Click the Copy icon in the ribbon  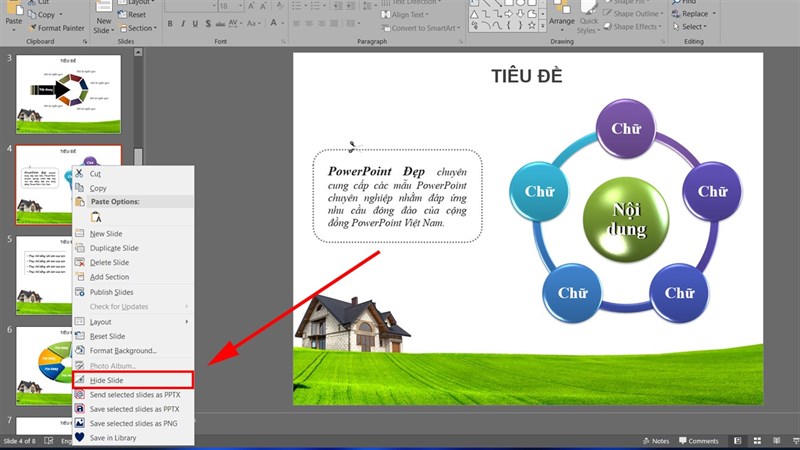click(x=32, y=14)
